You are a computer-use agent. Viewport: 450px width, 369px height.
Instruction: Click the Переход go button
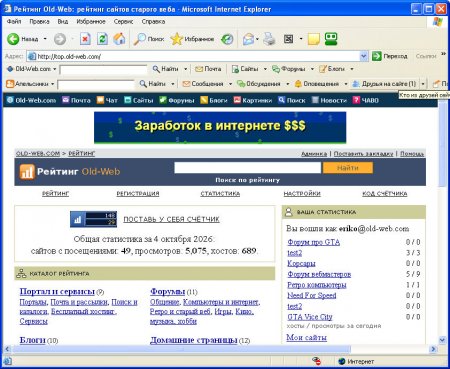(390, 56)
